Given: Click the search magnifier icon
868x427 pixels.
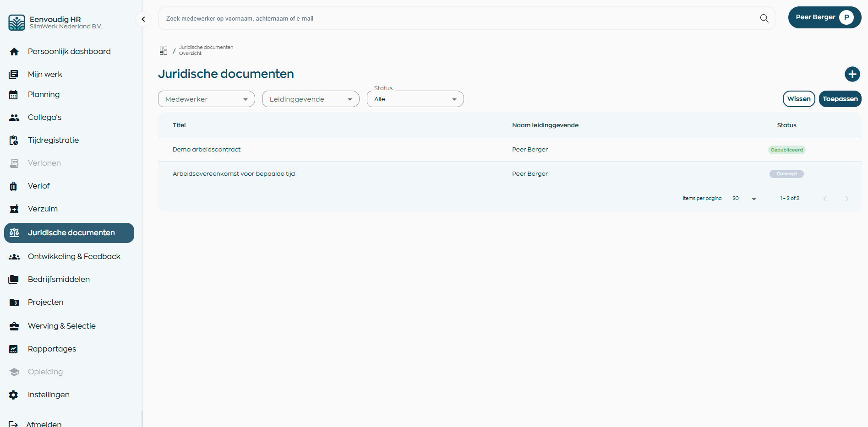Looking at the screenshot, I should click(764, 18).
